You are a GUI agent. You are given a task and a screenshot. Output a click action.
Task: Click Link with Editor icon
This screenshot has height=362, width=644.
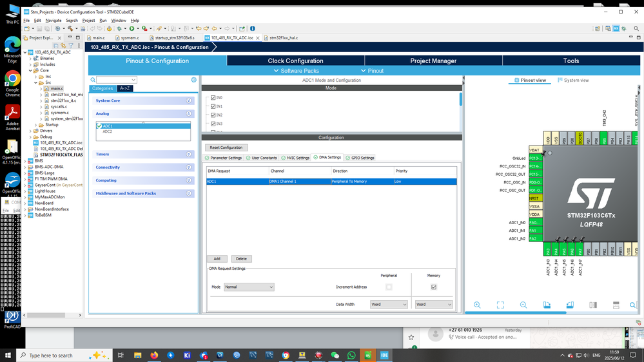tap(63, 46)
